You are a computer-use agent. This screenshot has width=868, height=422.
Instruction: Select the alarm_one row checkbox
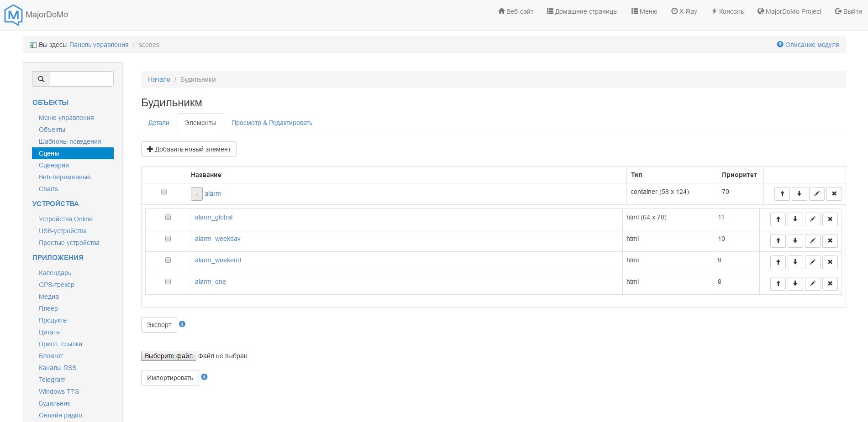tap(168, 282)
